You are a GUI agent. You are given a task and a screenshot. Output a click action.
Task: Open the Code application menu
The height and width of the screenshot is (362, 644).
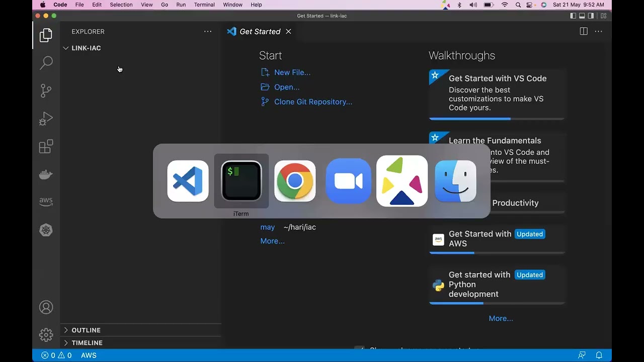pos(60,5)
